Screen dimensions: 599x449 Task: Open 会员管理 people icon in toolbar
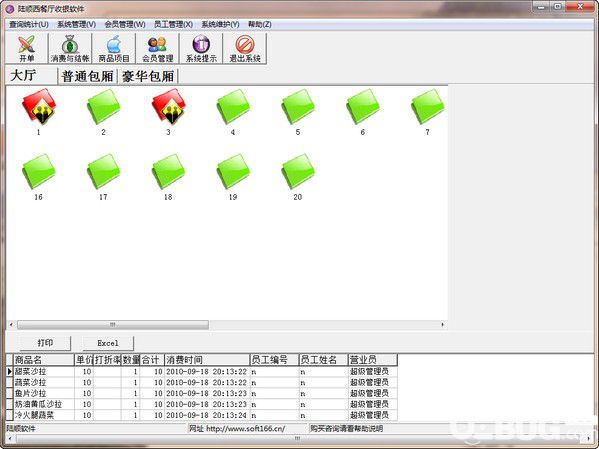157,48
